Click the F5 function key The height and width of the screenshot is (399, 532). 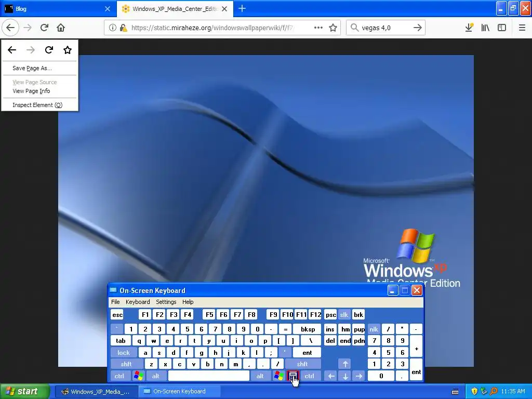click(209, 315)
